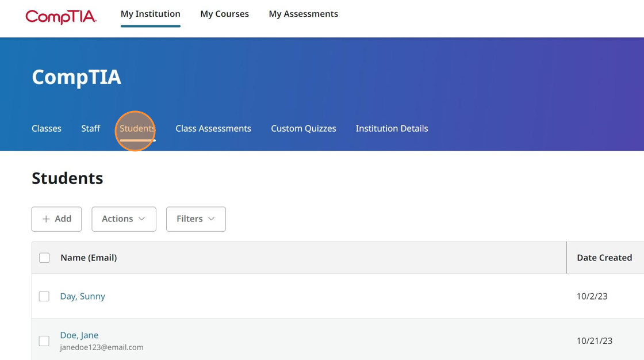Viewport: 644px width, 360px height.
Task: Expand the Actions dropdown
Action: 124,219
